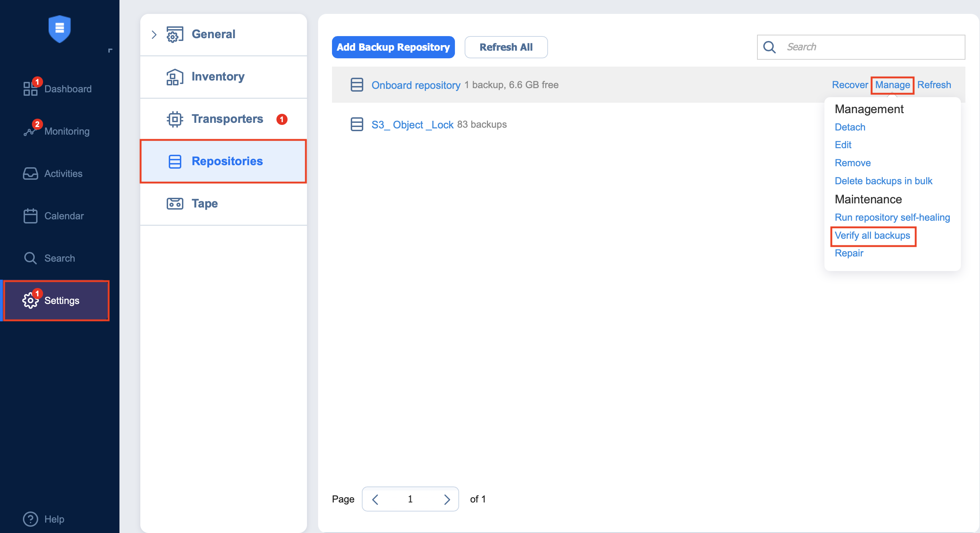980x533 pixels.
Task: Click the Transporters chip icon
Action: [175, 119]
